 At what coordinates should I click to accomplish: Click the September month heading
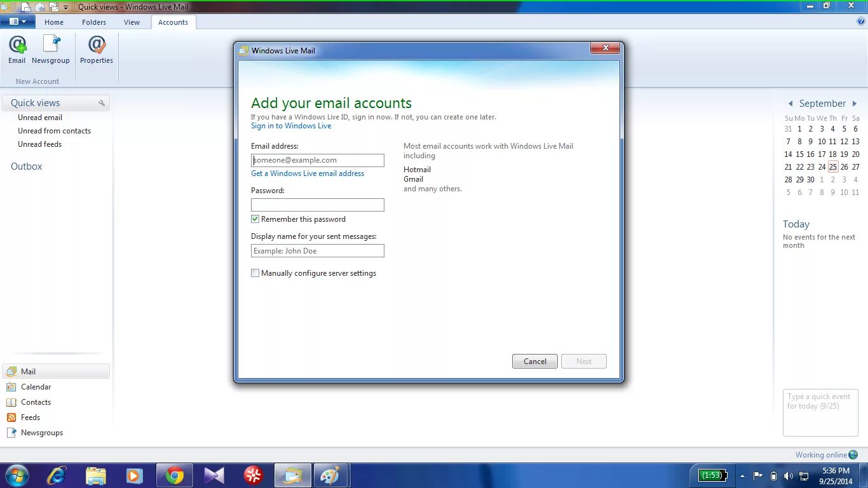coord(822,104)
